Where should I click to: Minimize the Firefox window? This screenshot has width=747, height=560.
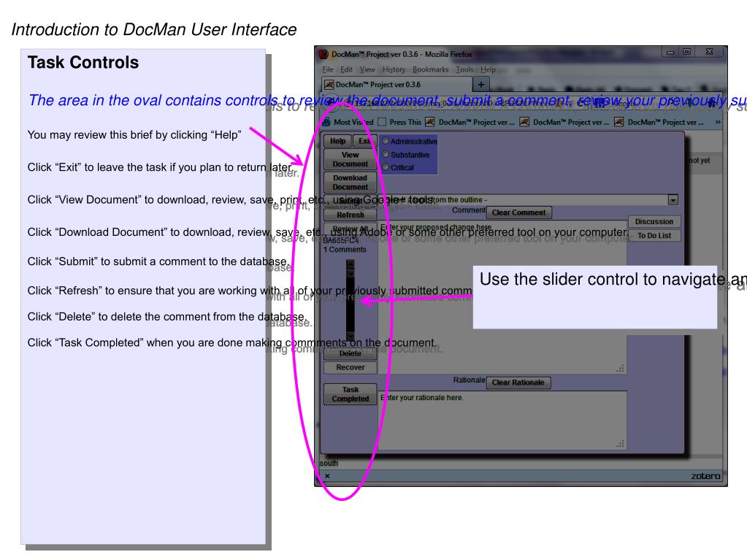tap(670, 51)
